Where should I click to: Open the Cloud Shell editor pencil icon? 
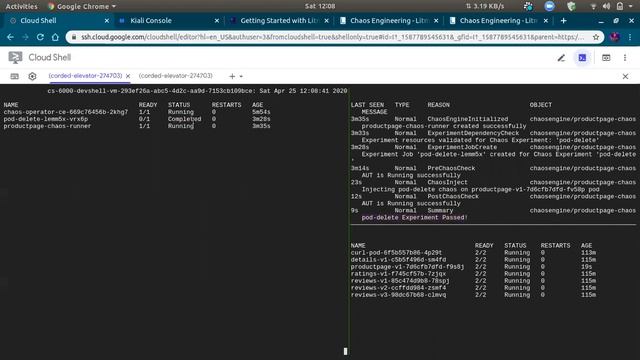(x=561, y=58)
